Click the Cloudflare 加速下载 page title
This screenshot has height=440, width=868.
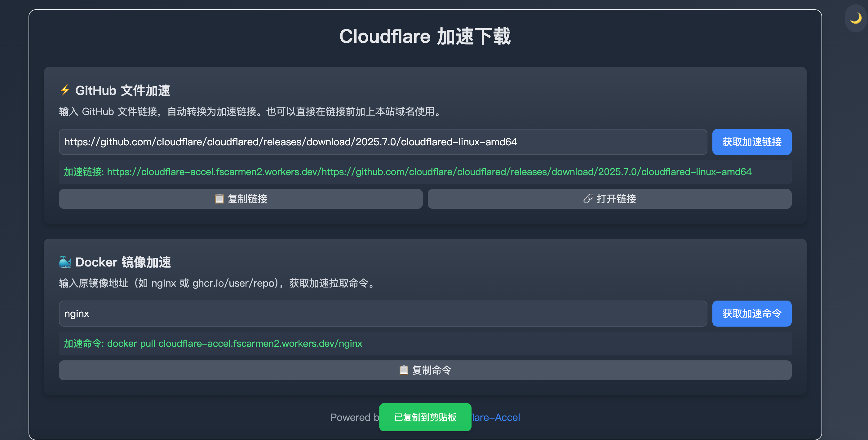tap(425, 36)
